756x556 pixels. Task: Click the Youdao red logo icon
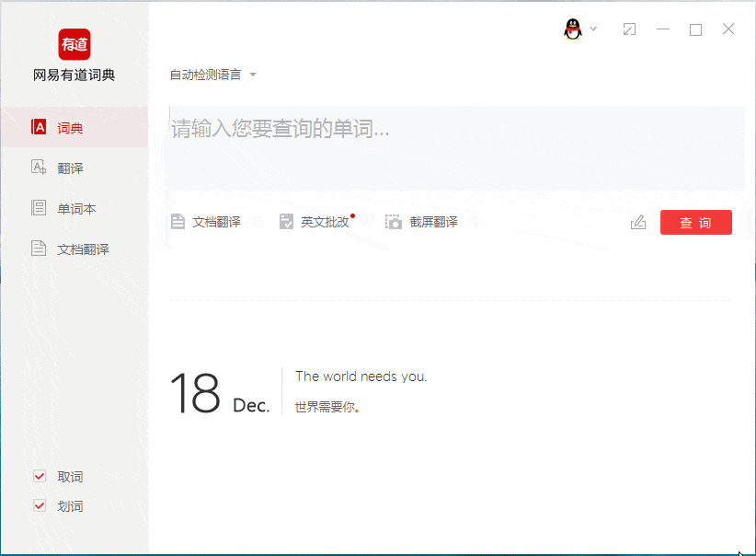[x=74, y=44]
